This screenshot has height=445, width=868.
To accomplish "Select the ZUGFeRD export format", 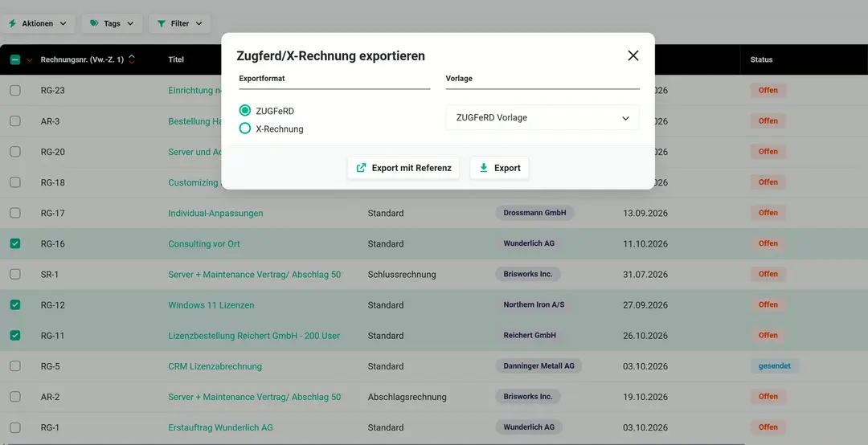I will pyautogui.click(x=244, y=111).
